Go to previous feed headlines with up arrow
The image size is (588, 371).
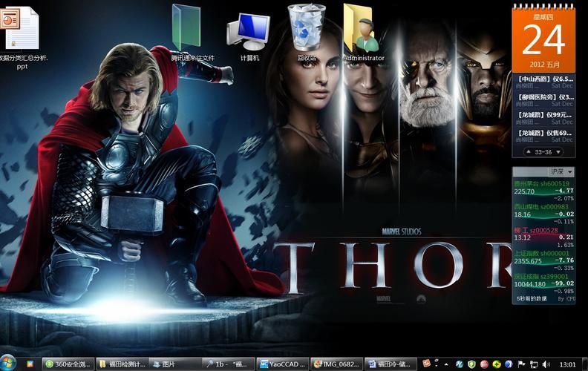point(529,152)
